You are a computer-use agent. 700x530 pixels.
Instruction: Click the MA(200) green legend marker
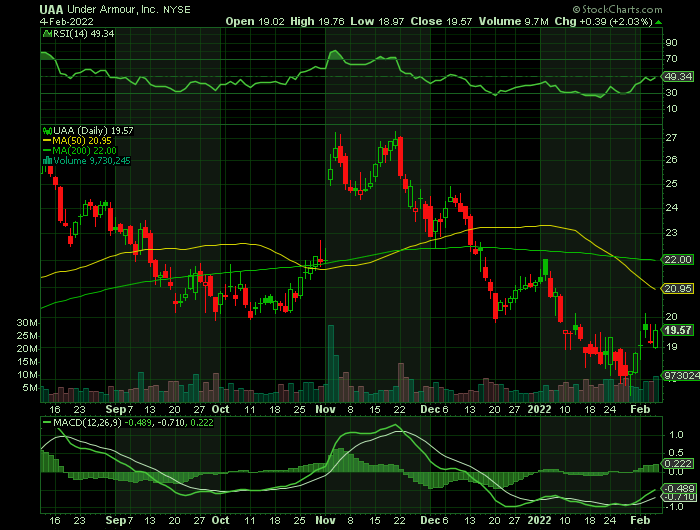[45, 150]
